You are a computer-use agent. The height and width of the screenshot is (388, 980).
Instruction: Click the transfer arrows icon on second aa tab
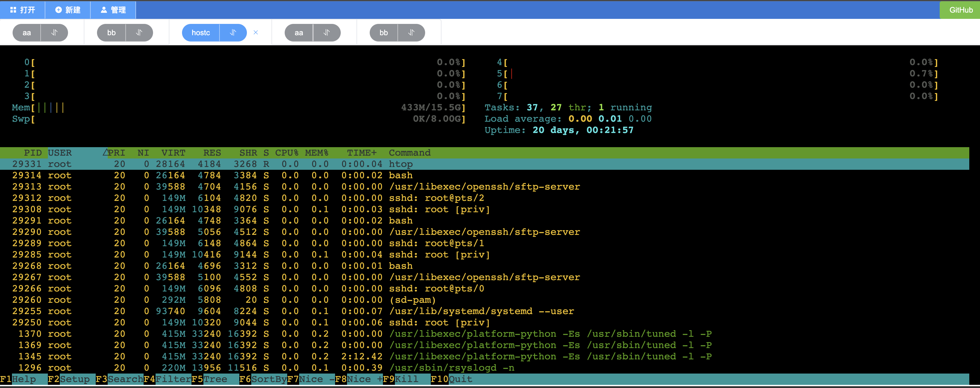click(x=327, y=33)
